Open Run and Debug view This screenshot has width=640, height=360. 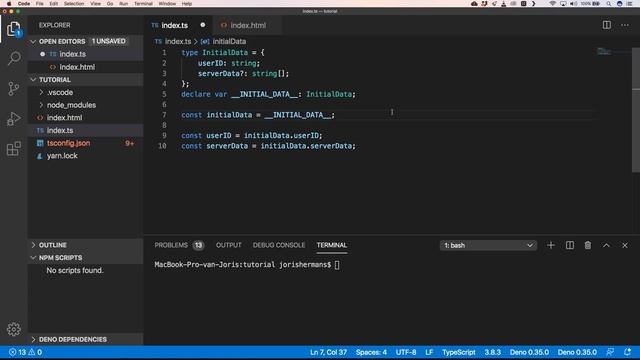(13, 118)
